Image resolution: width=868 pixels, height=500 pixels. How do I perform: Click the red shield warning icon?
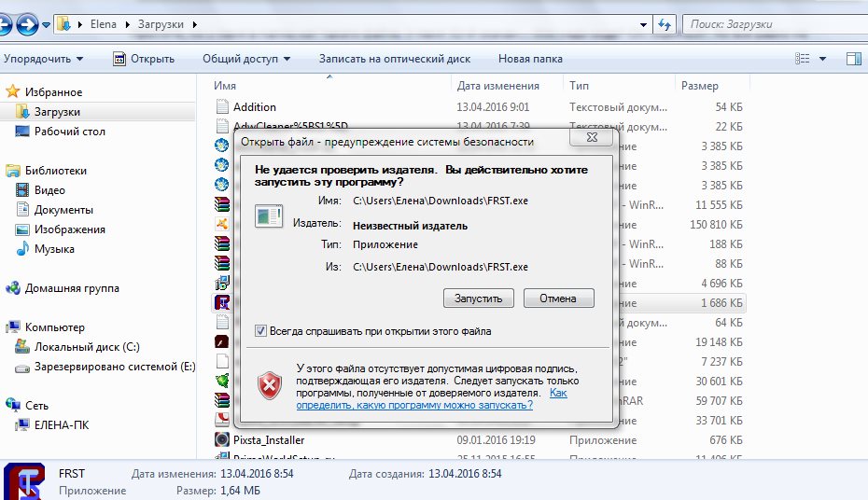(x=270, y=385)
